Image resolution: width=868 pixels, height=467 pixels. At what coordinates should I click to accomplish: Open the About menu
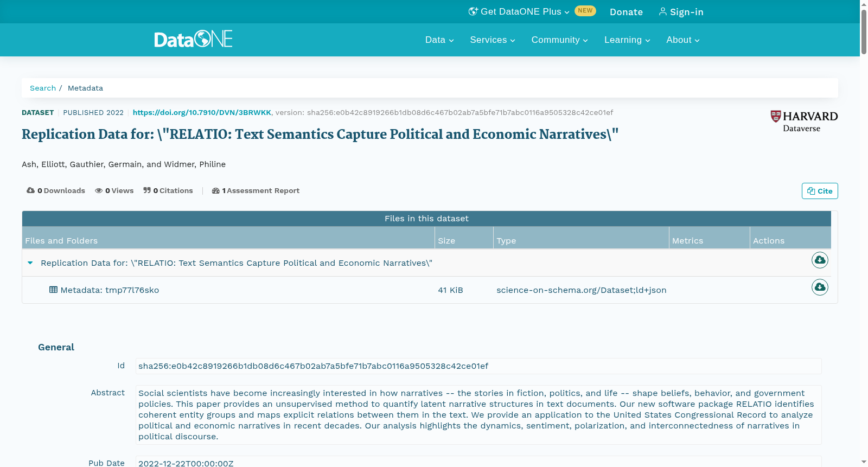[683, 40]
